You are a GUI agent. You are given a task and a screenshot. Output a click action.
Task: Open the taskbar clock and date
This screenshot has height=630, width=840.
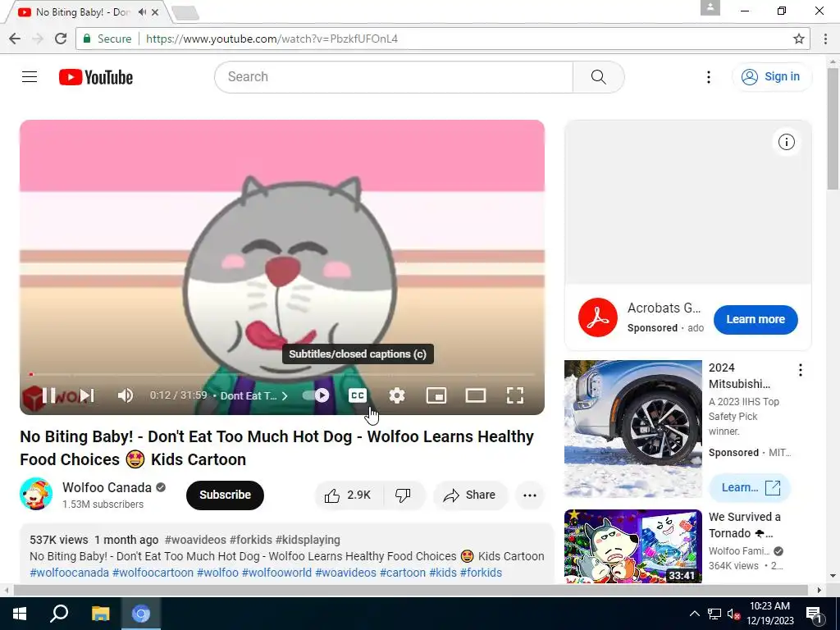[x=769, y=614]
